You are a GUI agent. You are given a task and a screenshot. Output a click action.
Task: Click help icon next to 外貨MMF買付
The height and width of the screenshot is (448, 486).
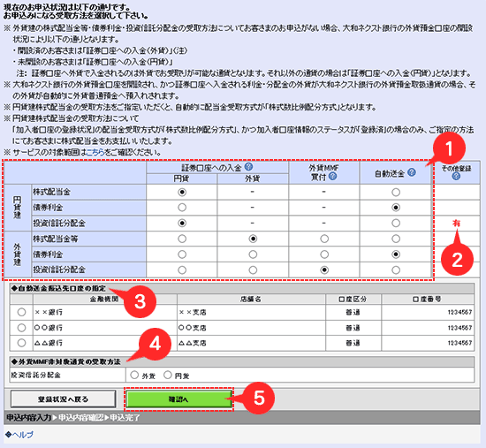click(332, 177)
